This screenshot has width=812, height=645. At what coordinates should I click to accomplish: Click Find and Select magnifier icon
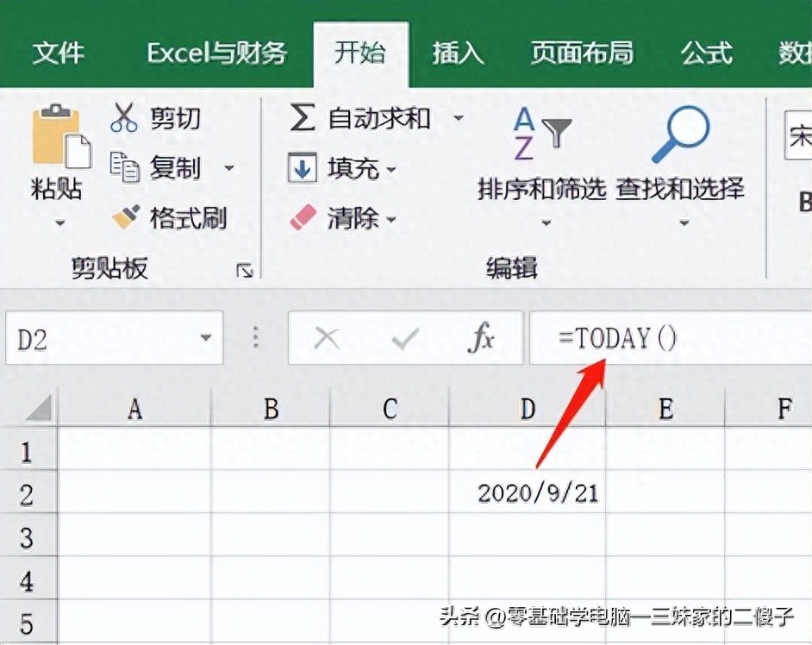coord(679,136)
